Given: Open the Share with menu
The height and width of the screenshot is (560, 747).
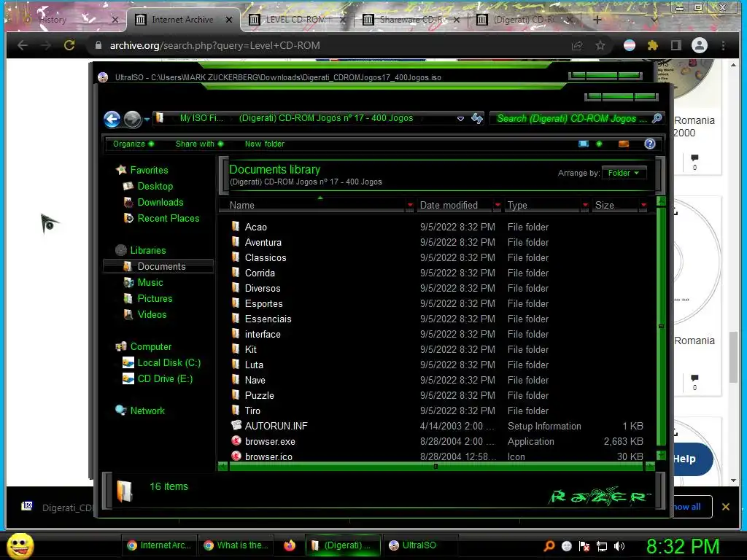Looking at the screenshot, I should point(199,144).
